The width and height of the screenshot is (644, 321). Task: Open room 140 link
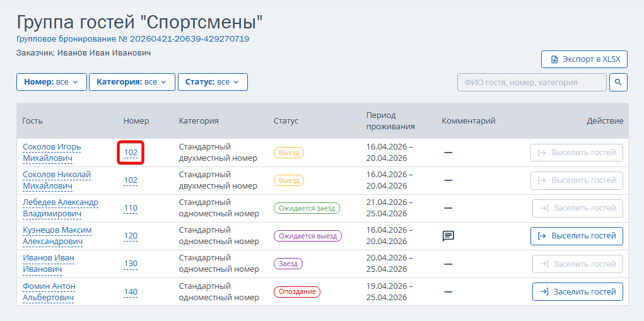pos(131,292)
